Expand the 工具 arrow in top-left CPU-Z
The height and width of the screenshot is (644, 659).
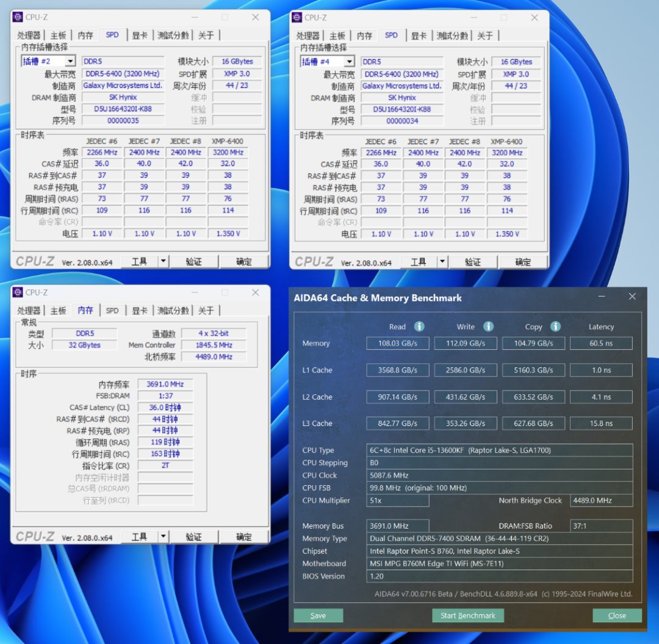click(x=163, y=261)
